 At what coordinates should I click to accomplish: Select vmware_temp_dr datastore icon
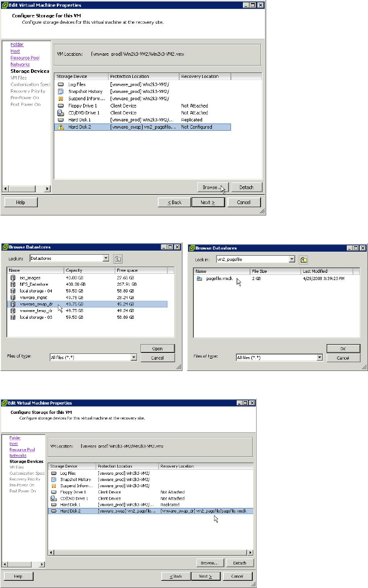pos(13,311)
